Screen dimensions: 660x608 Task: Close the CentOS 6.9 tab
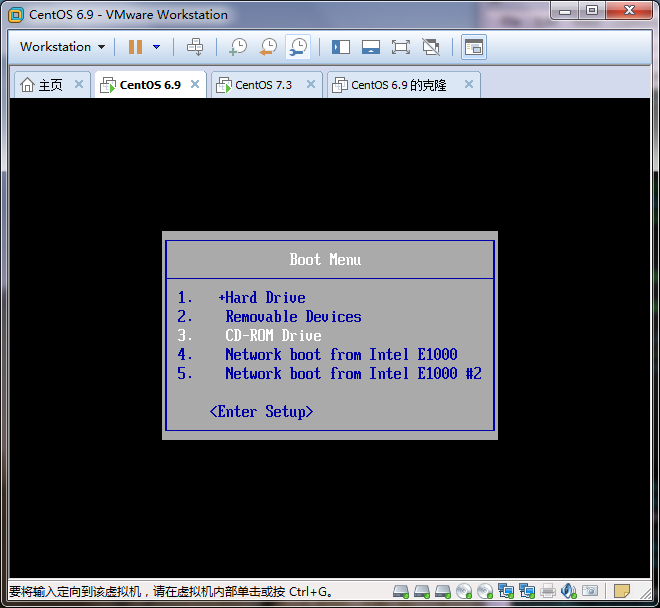click(195, 84)
